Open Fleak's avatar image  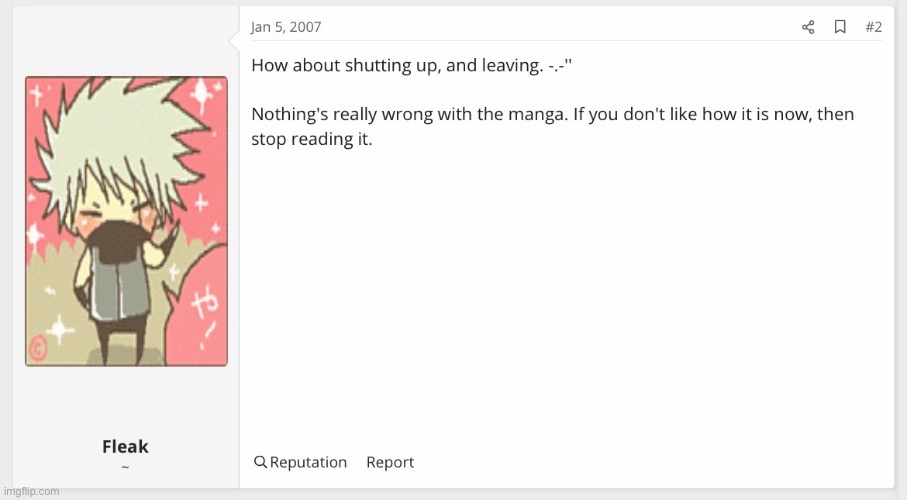[x=126, y=221]
